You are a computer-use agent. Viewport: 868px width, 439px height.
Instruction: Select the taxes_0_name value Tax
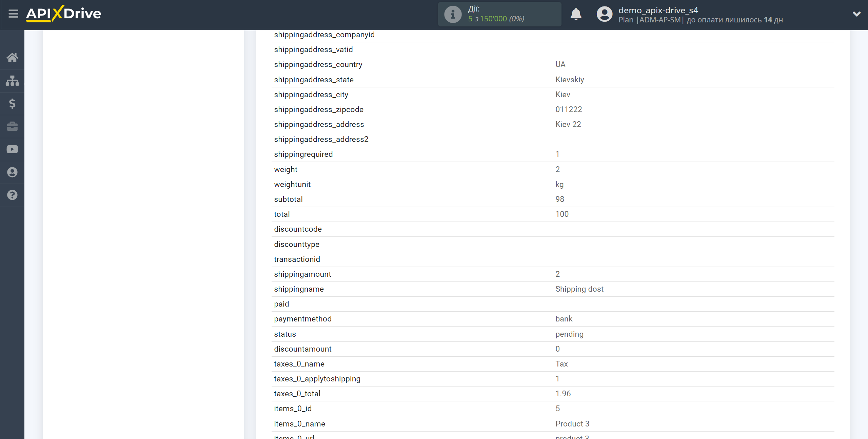(561, 364)
